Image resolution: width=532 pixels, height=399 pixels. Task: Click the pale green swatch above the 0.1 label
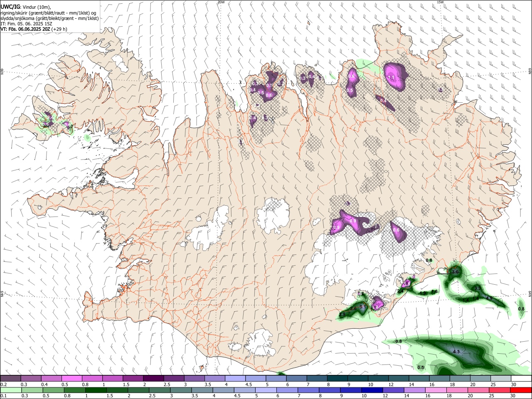pos(11,390)
